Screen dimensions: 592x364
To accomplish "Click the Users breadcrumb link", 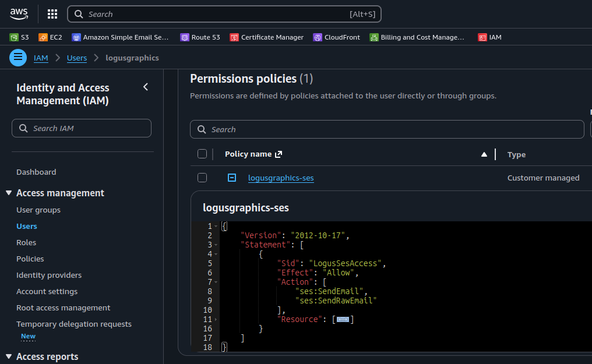I will [x=77, y=58].
